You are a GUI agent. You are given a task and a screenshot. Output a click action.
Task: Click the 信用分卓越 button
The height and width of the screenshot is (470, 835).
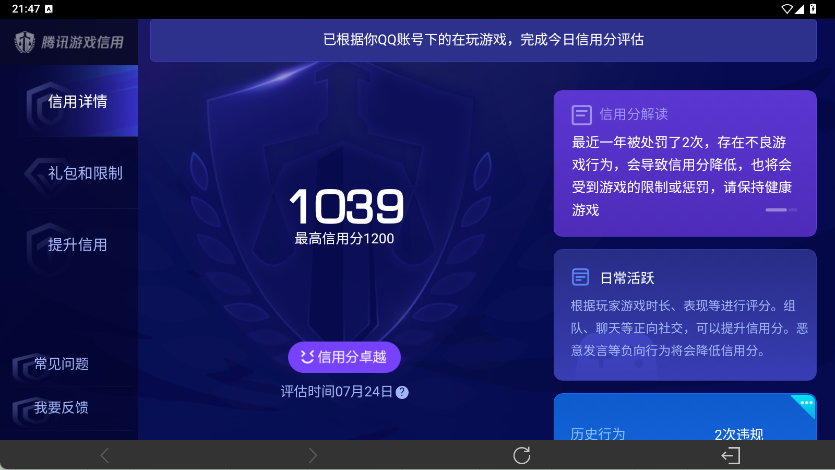coord(344,357)
